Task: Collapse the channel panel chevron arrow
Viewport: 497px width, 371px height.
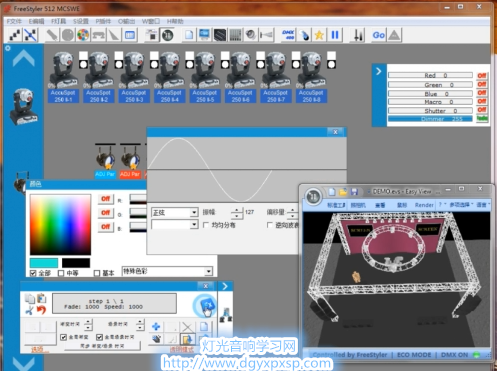Action: [x=379, y=71]
